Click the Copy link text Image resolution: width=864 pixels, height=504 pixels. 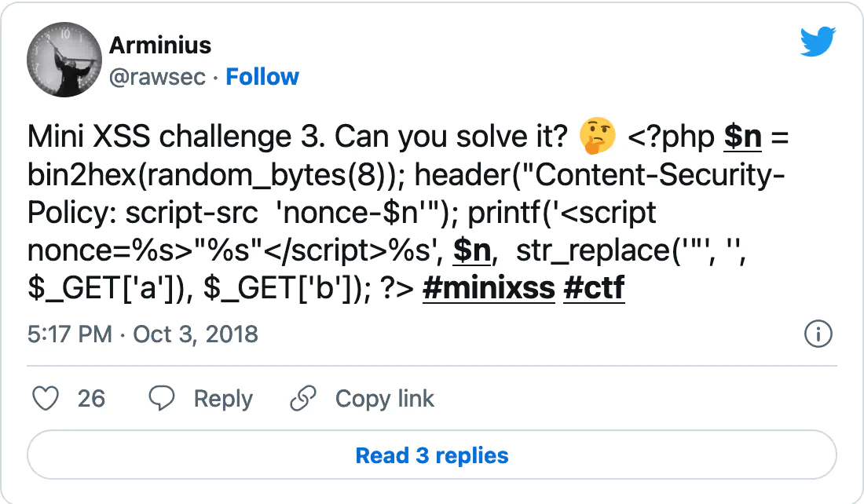coord(385,398)
